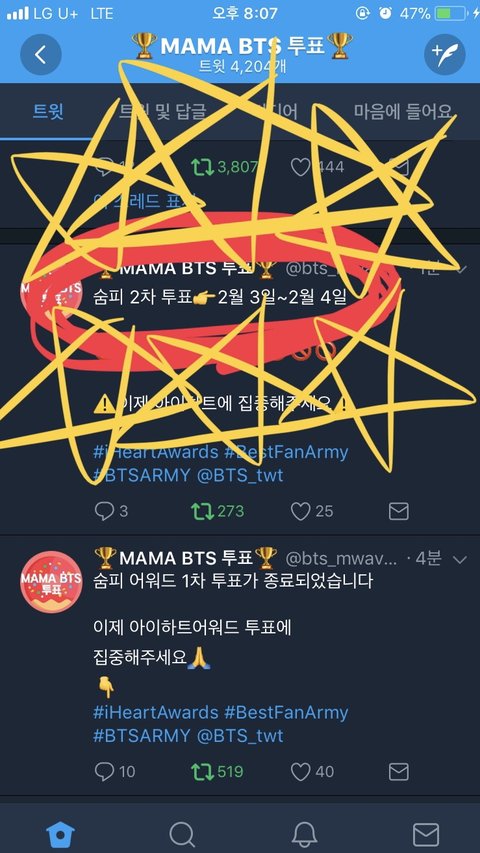Retweet the tweet with 273 retweets
The height and width of the screenshot is (853, 480).
(x=217, y=511)
